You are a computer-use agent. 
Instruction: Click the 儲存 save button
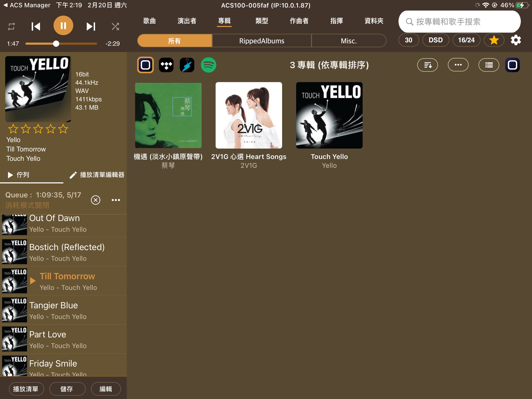click(67, 389)
